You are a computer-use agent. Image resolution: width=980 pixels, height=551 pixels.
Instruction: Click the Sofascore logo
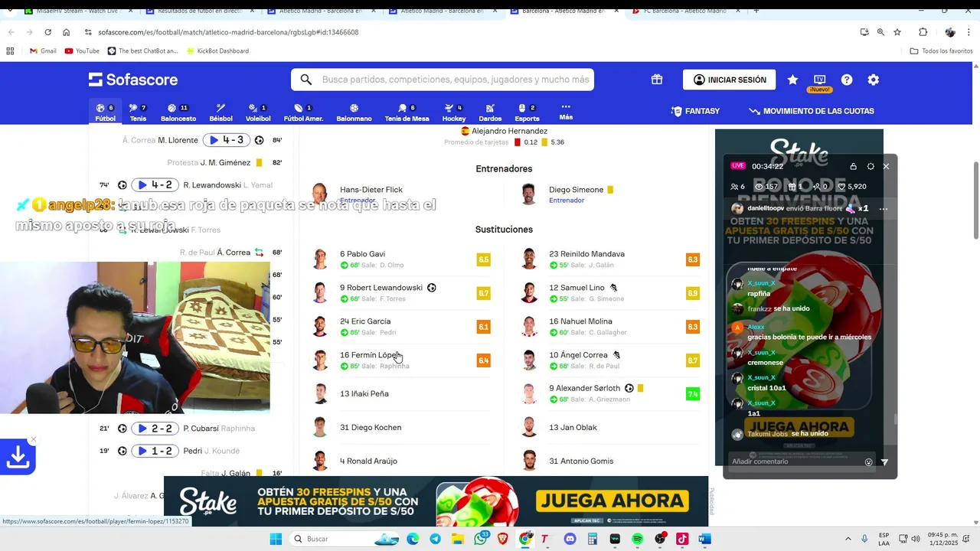pyautogui.click(x=133, y=80)
